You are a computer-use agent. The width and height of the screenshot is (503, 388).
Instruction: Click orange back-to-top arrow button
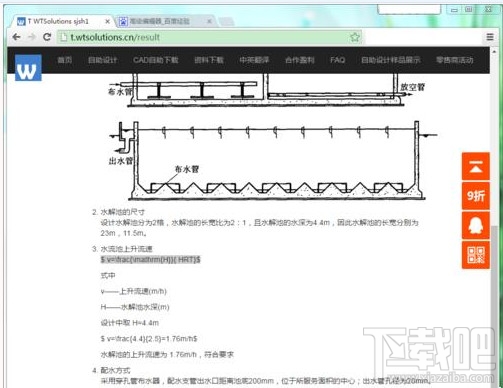[476, 166]
